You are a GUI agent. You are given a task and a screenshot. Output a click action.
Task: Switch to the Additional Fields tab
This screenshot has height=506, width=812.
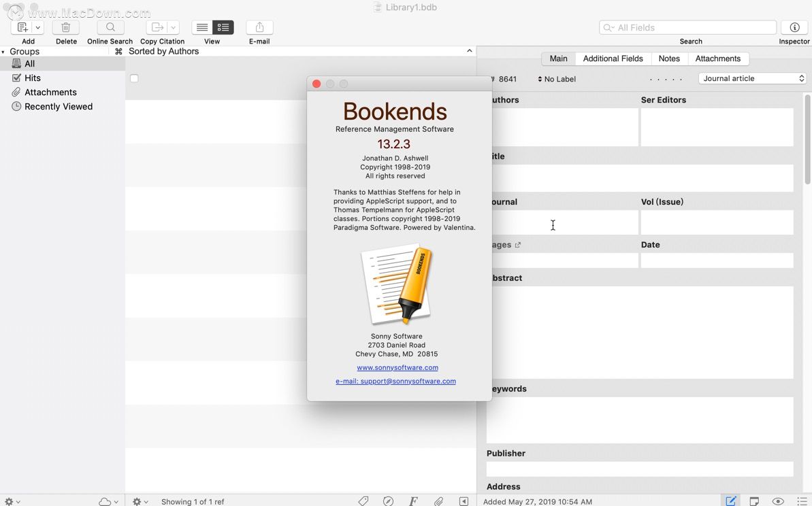(613, 58)
